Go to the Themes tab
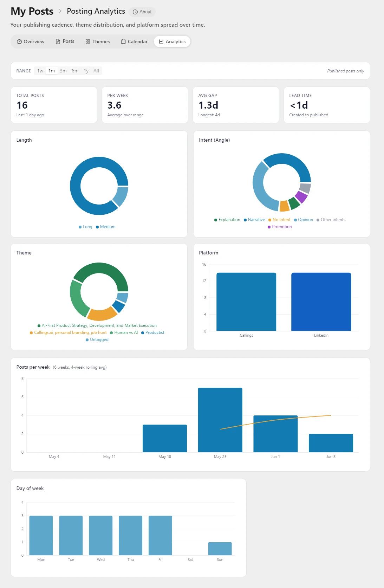The image size is (384, 588). [x=98, y=41]
